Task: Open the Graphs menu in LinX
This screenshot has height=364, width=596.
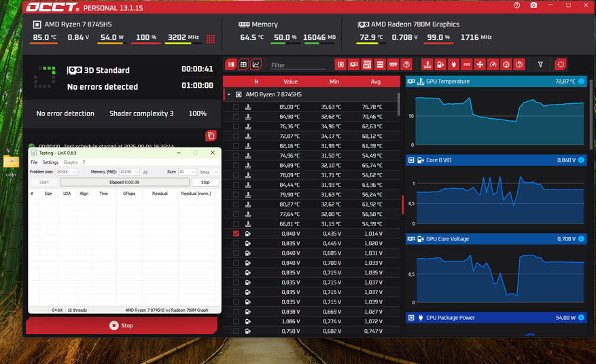Action: pyautogui.click(x=70, y=162)
